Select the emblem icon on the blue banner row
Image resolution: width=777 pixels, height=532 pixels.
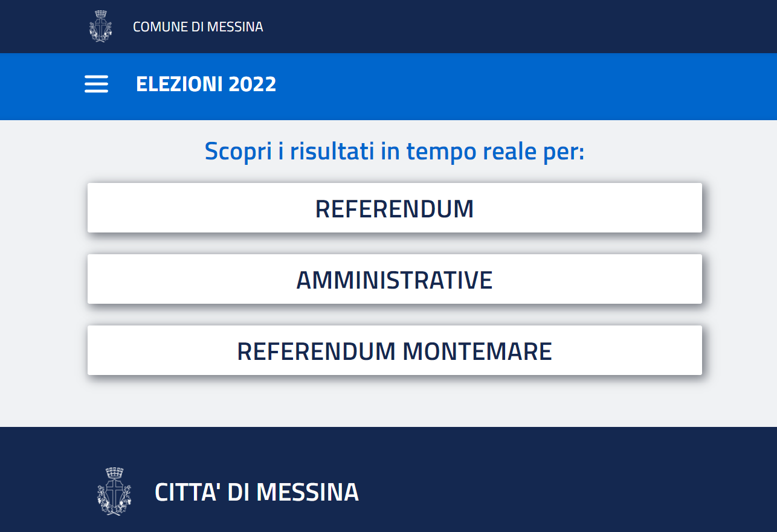coord(95,84)
